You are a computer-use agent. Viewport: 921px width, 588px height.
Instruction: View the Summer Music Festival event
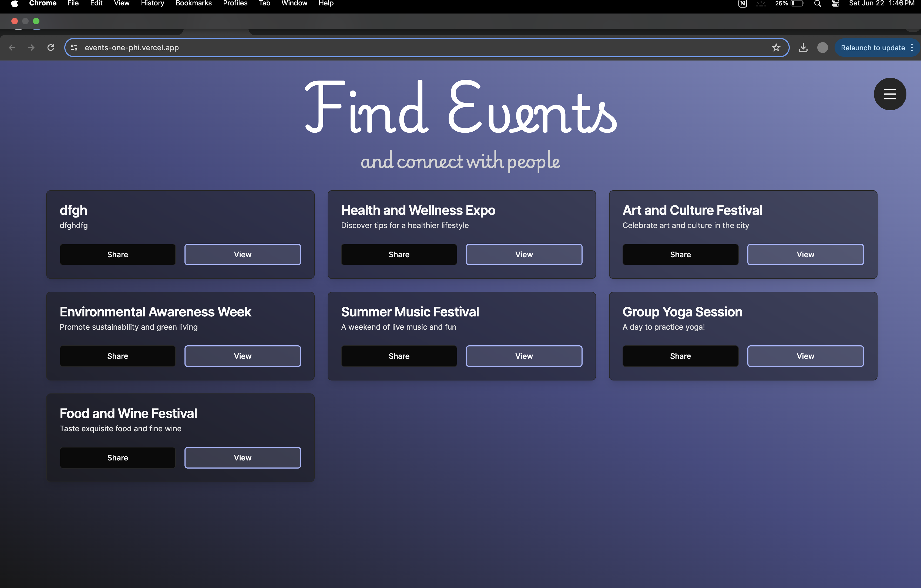(524, 356)
